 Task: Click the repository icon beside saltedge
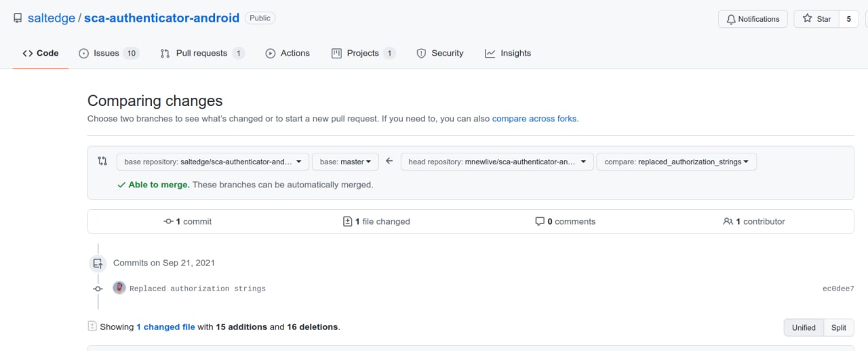[18, 18]
